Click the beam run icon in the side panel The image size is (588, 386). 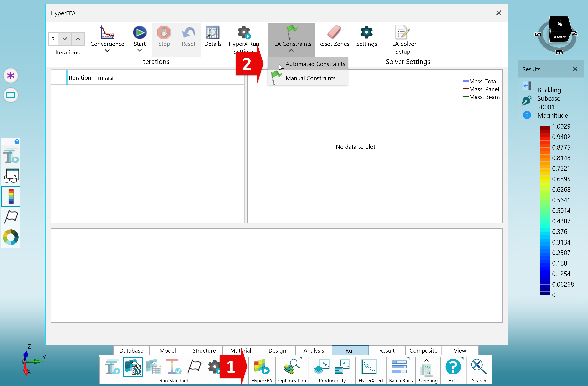click(x=11, y=156)
